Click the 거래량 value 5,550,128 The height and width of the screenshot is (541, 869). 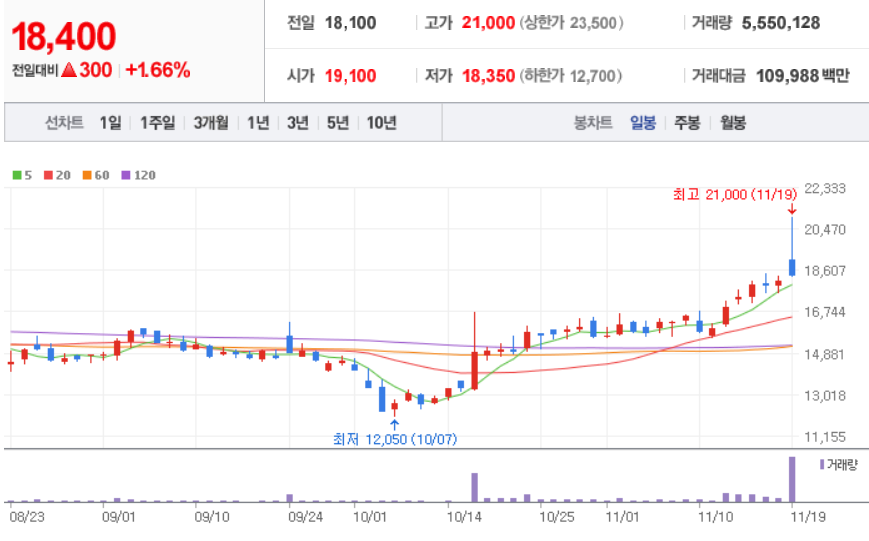(x=781, y=23)
